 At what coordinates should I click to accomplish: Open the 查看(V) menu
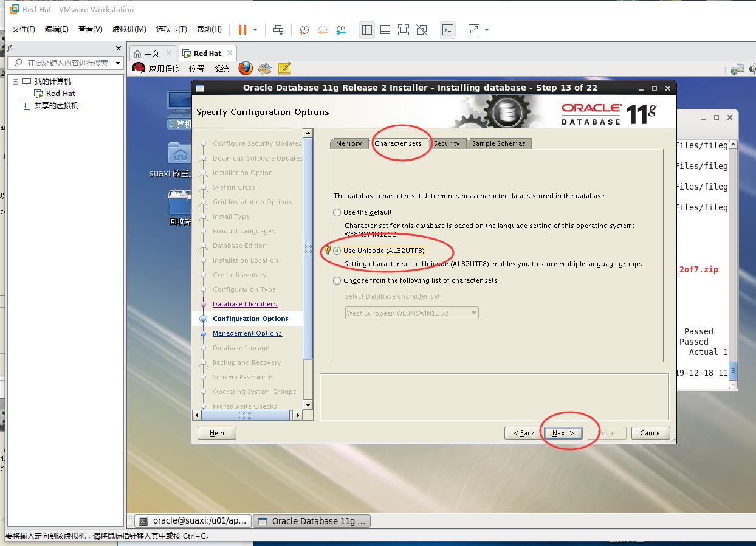click(x=90, y=29)
